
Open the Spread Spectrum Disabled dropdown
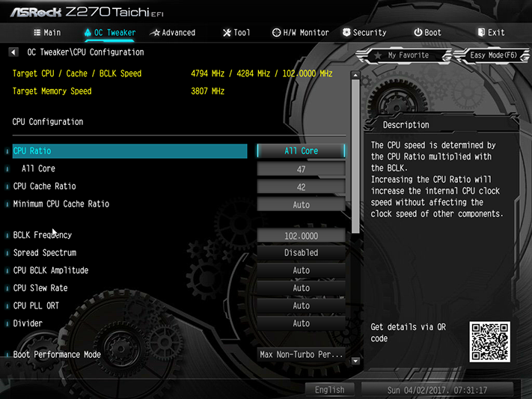pos(301,252)
